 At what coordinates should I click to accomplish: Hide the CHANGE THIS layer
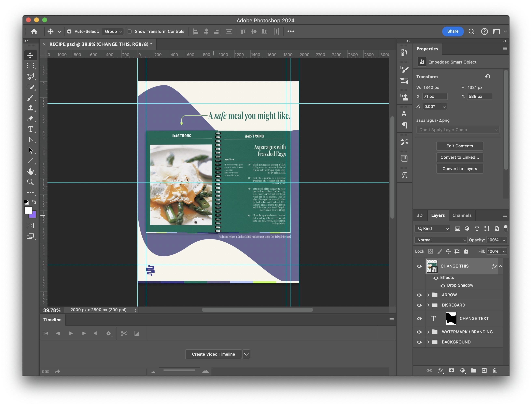(419, 266)
